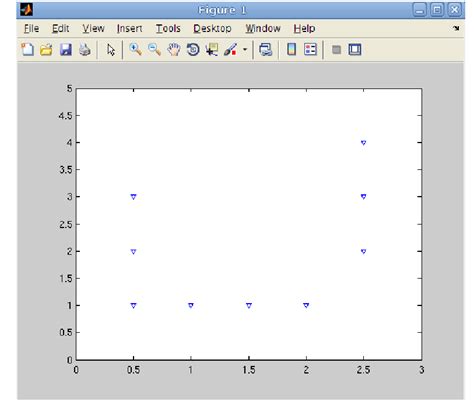Print the figure with printer icon
This screenshot has width=474, height=402.
85,50
